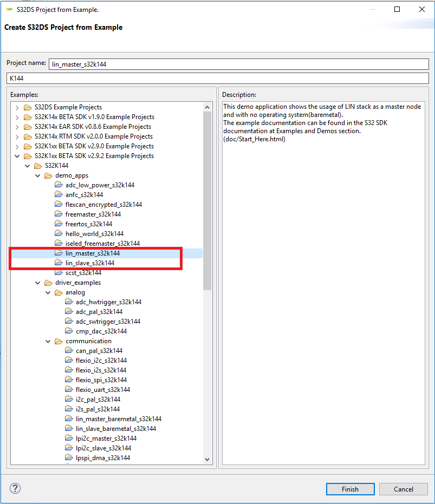The image size is (435, 504).
Task: Select the driver_examples folder label
Action: coord(78,283)
